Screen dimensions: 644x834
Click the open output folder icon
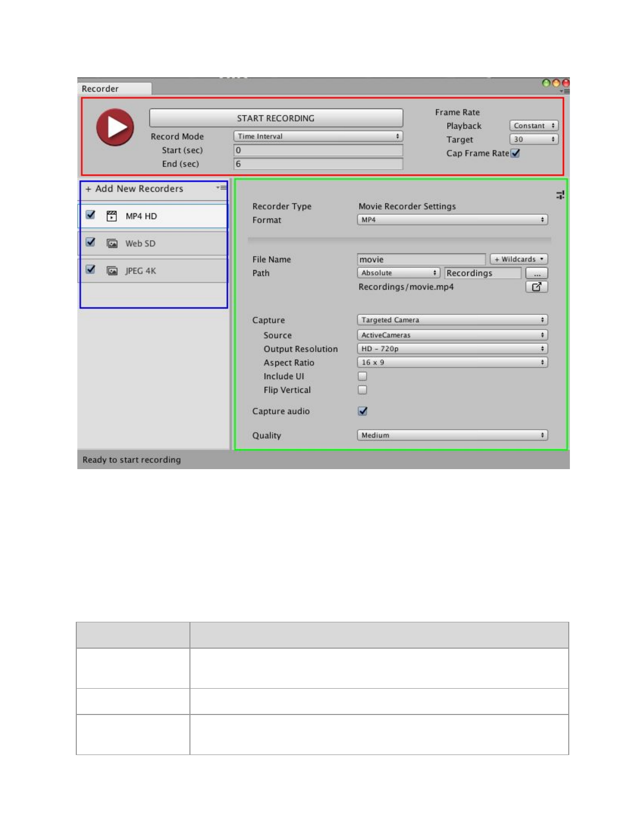point(537,287)
